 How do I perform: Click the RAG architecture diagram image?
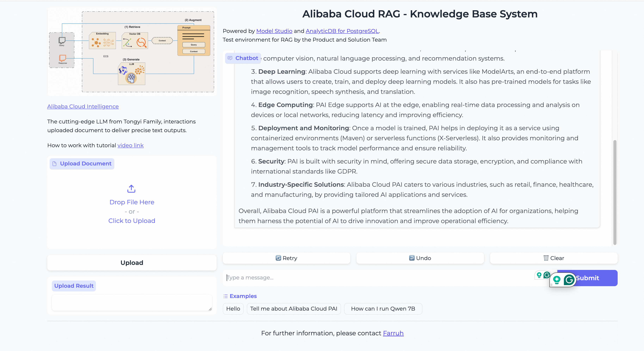[132, 52]
